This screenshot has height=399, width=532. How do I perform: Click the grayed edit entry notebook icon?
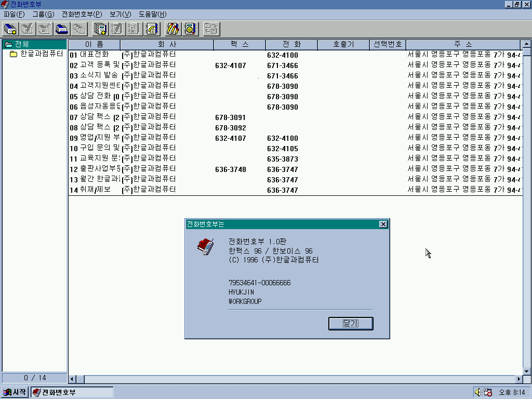click(x=117, y=29)
